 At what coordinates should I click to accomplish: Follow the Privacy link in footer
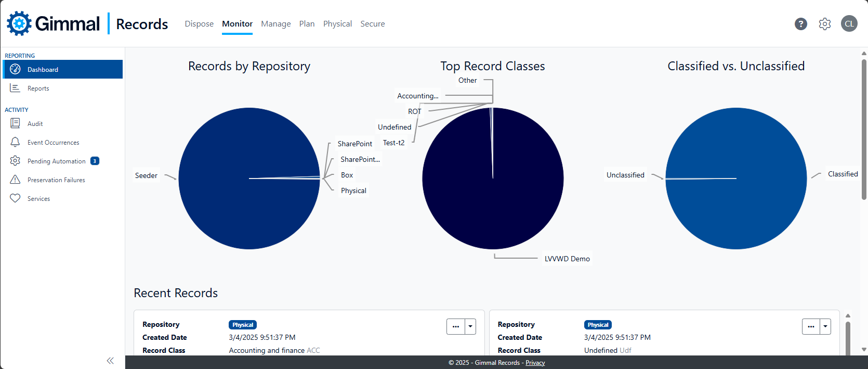[535, 363]
